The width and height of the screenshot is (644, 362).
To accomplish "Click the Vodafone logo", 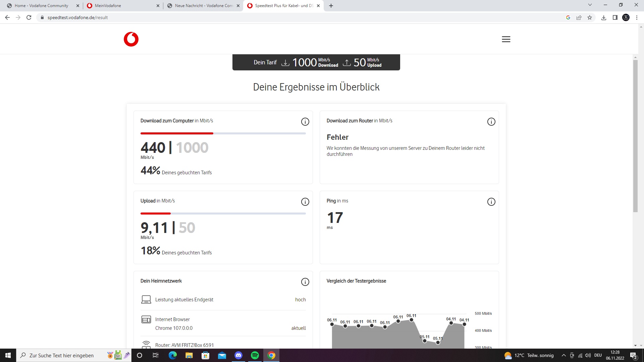I will click(x=131, y=39).
